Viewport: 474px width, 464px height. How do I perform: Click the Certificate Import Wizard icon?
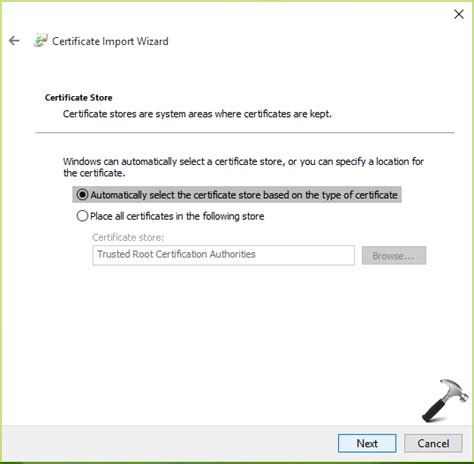pyautogui.click(x=41, y=41)
